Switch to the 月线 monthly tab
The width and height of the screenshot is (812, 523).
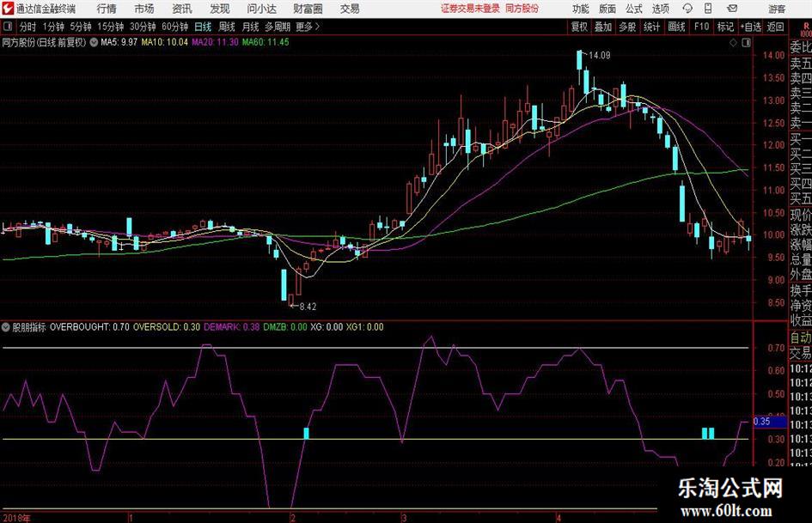click(251, 27)
